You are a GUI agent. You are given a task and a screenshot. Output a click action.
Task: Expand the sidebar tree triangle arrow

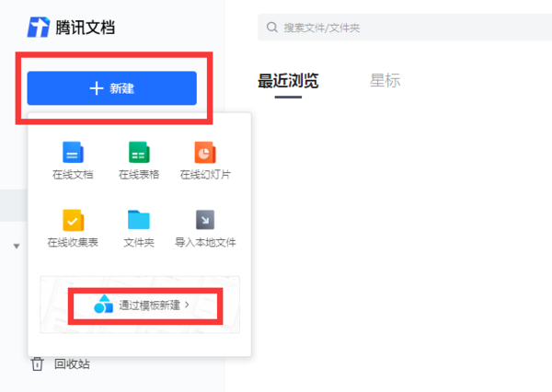pyautogui.click(x=17, y=247)
